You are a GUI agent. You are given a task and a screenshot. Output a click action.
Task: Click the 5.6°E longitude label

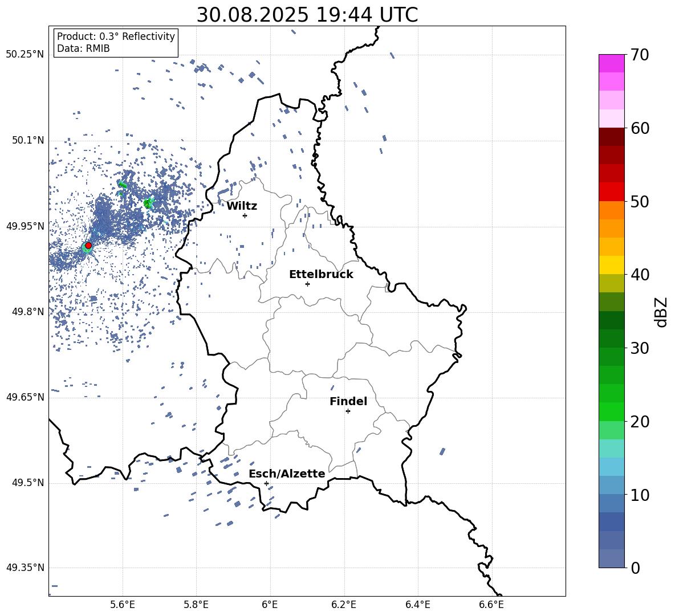click(x=123, y=605)
